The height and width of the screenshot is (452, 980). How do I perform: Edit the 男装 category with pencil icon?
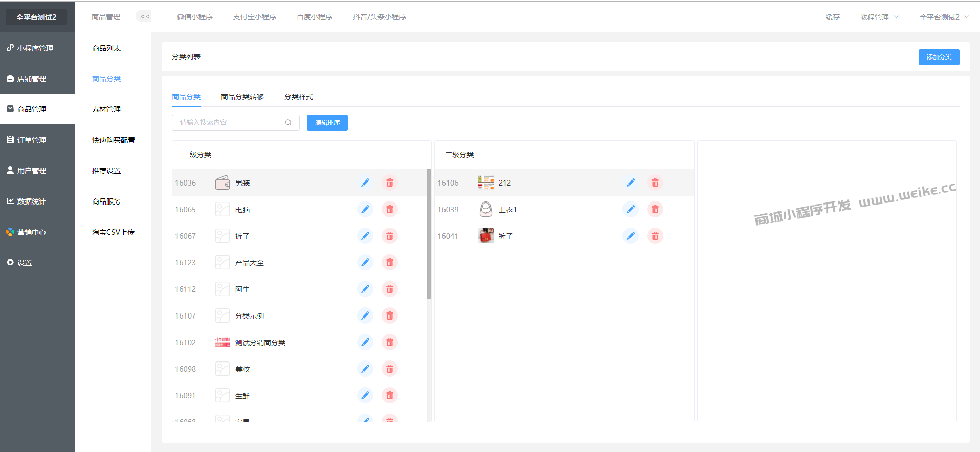(365, 183)
